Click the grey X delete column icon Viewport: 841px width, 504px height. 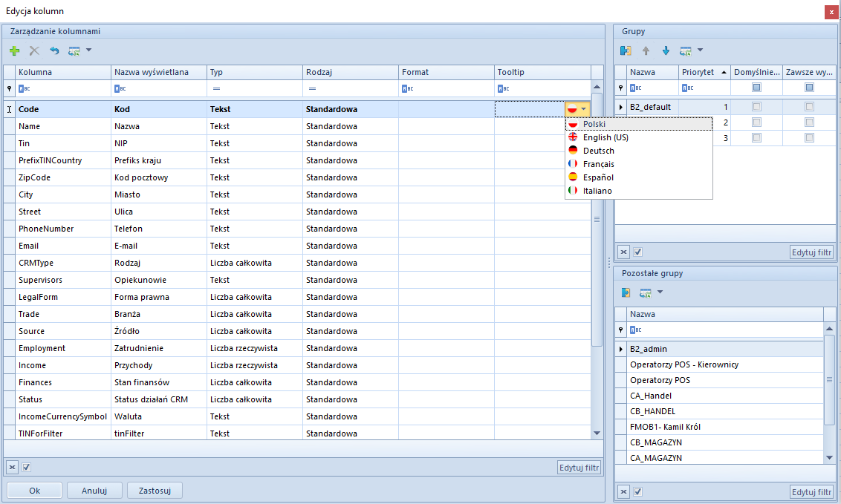tap(34, 51)
